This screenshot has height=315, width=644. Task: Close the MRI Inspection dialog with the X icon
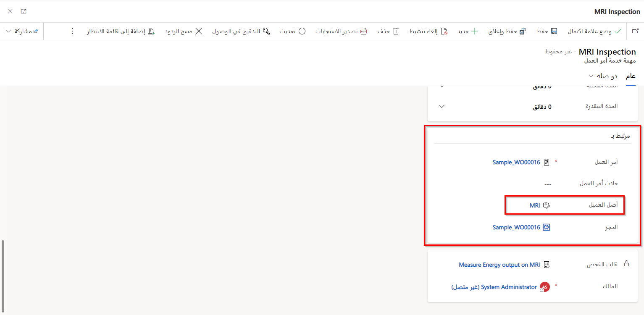point(10,11)
